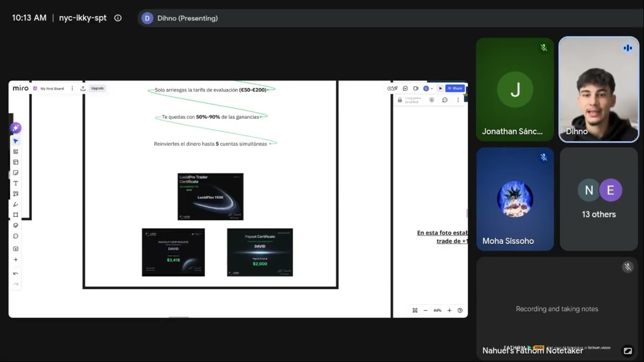Open Miro AI sparkle assistant button
Screen dimensions: 644x362
(x=16, y=128)
